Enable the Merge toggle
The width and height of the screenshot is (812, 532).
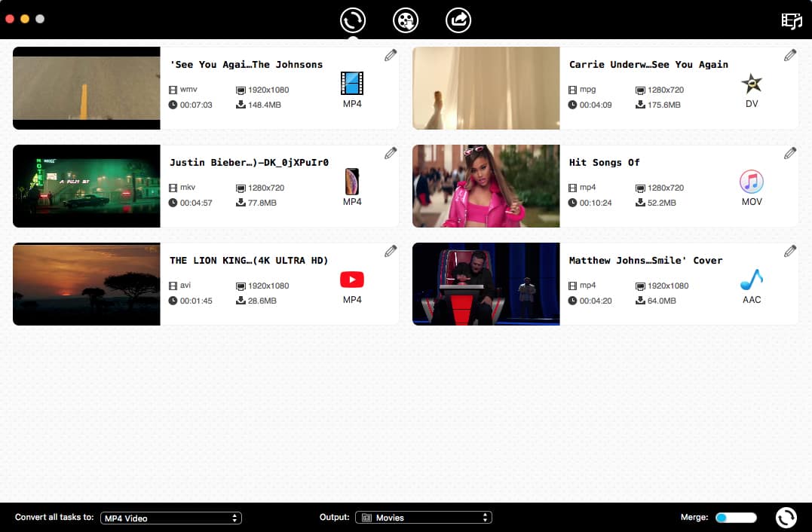tap(735, 517)
